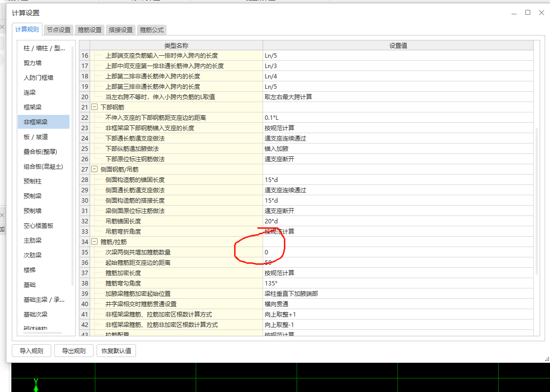Click 取左右最大跨计算 value in row 20
Viewport: 550px width, 392px height.
click(398, 97)
